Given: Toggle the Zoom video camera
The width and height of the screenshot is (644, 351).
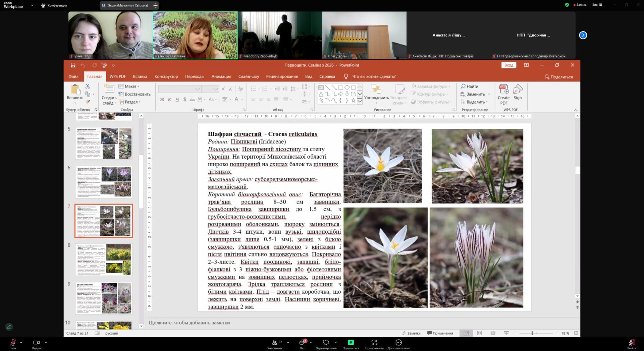Looking at the screenshot, I should coord(36,343).
